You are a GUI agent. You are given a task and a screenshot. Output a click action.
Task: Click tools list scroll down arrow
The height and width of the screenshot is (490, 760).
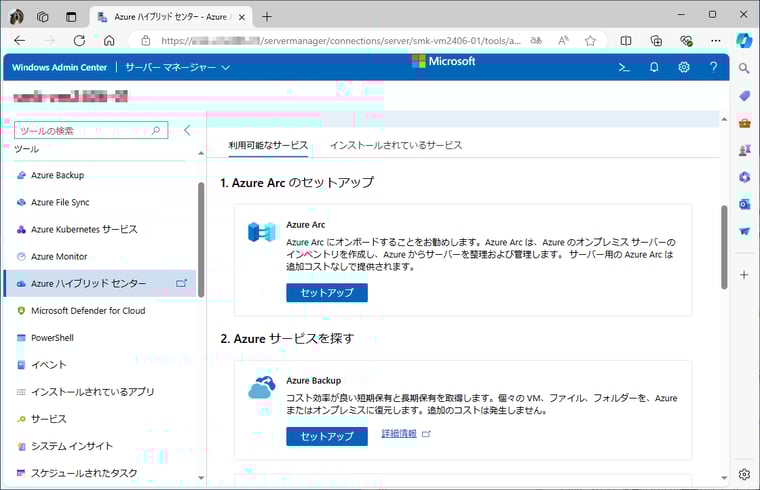pos(201,478)
